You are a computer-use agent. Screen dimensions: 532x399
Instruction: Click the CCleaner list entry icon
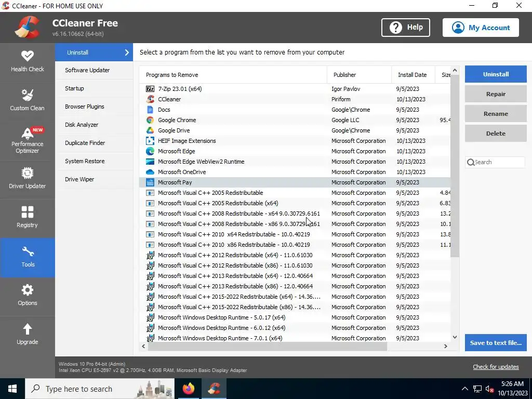[150, 99]
